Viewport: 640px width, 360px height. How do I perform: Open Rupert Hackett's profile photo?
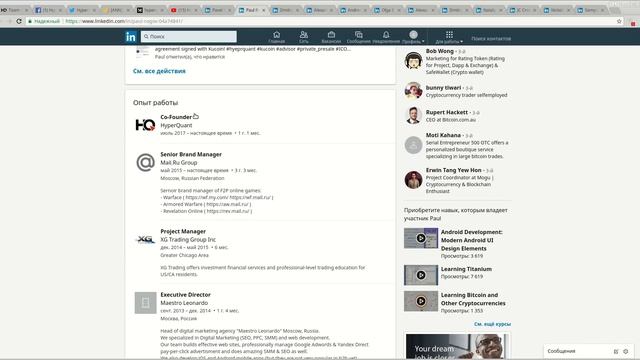pos(413,116)
